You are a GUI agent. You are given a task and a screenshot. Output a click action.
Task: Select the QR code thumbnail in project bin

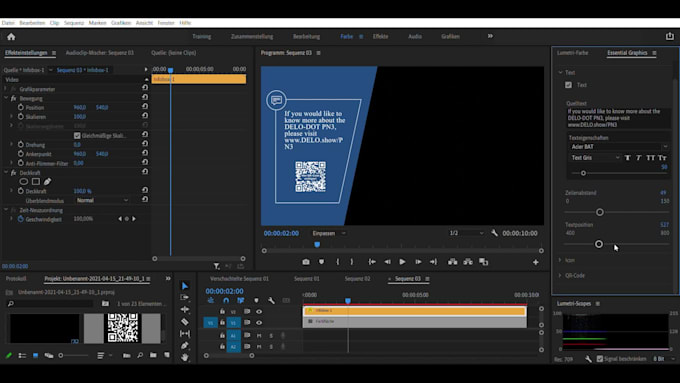pos(122,328)
